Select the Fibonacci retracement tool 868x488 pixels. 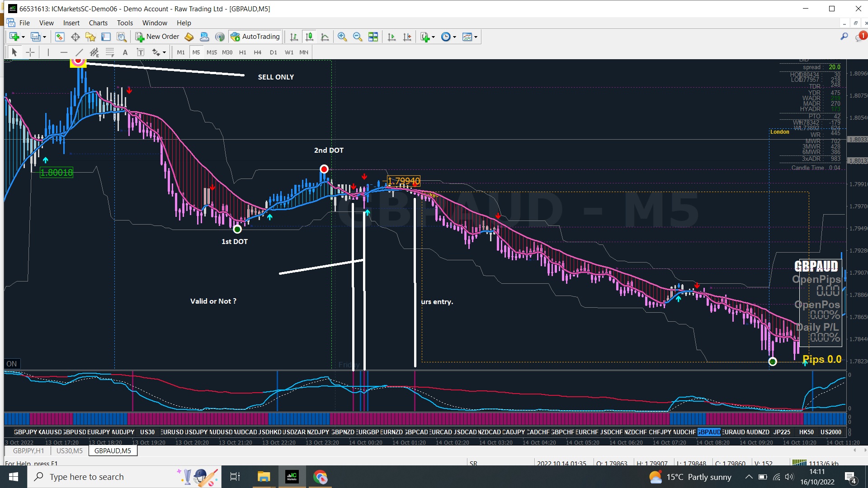[110, 52]
